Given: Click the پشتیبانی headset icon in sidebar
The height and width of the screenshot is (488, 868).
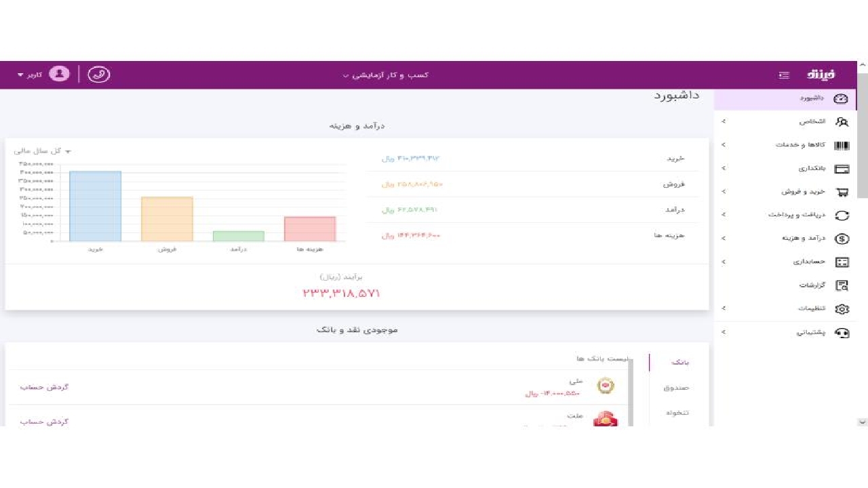Looking at the screenshot, I should [x=842, y=332].
